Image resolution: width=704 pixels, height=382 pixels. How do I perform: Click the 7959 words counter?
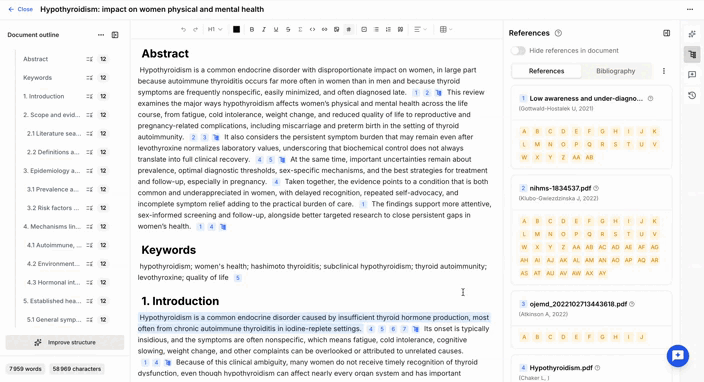pos(25,369)
